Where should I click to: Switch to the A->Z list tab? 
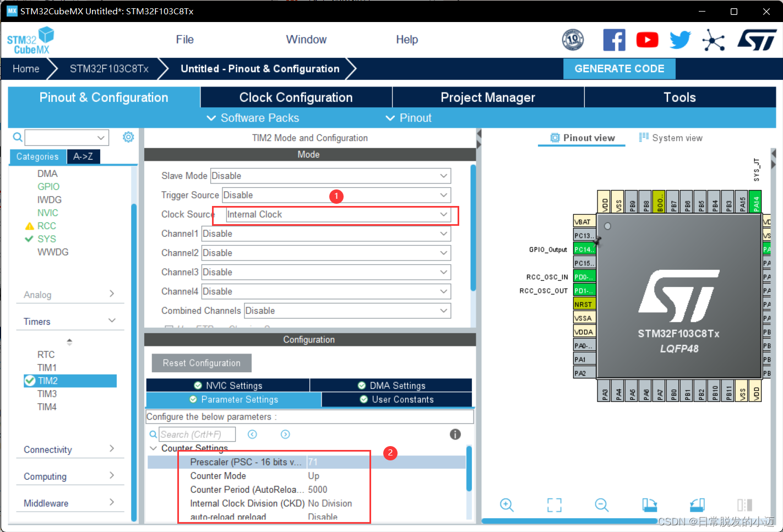[83, 156]
